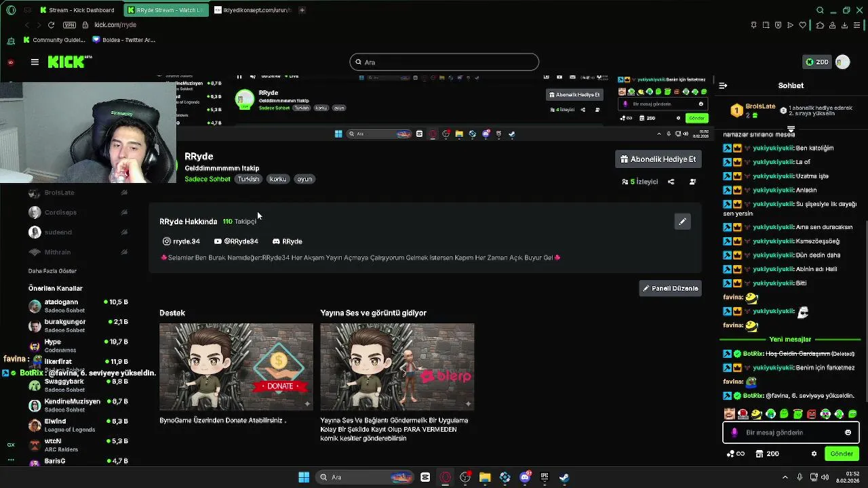Click the pin icon in browser toolbar
The width and height of the screenshot is (868, 488).
[753, 25]
